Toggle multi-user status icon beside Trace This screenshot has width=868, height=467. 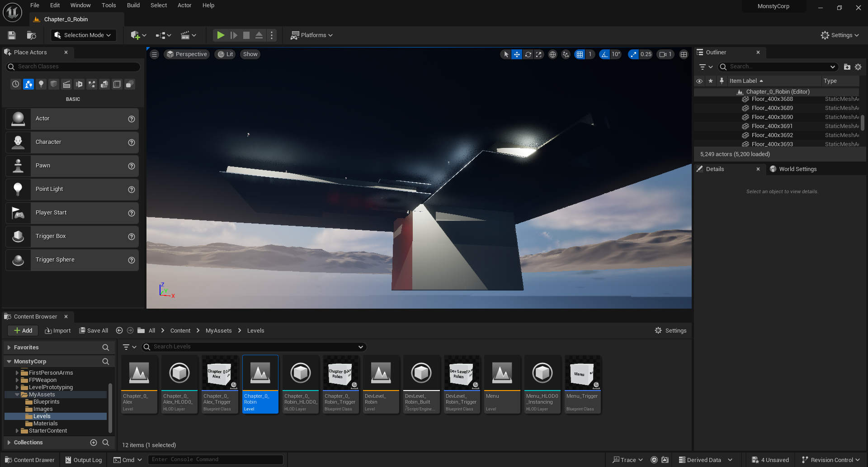pos(654,460)
